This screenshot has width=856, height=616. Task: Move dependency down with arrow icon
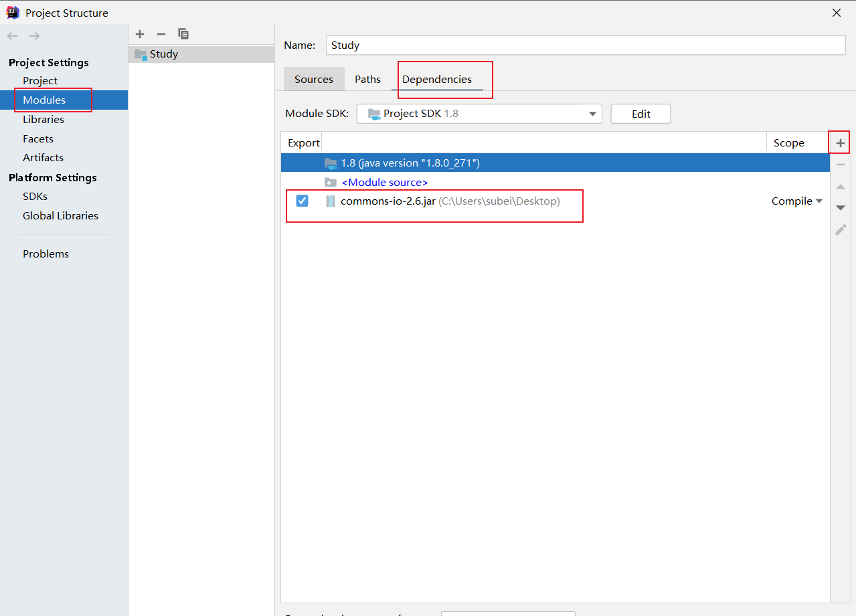841,208
